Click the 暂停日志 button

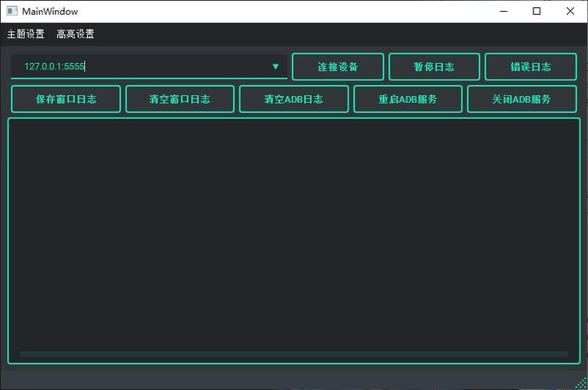tap(434, 67)
